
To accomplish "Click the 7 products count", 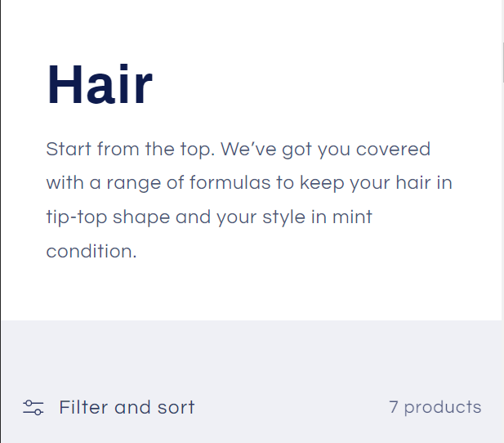I will coord(435,407).
